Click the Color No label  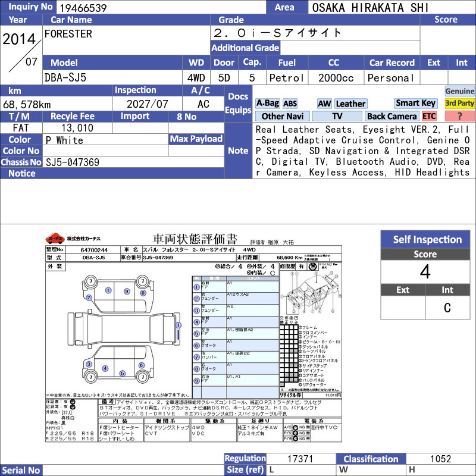21,151
